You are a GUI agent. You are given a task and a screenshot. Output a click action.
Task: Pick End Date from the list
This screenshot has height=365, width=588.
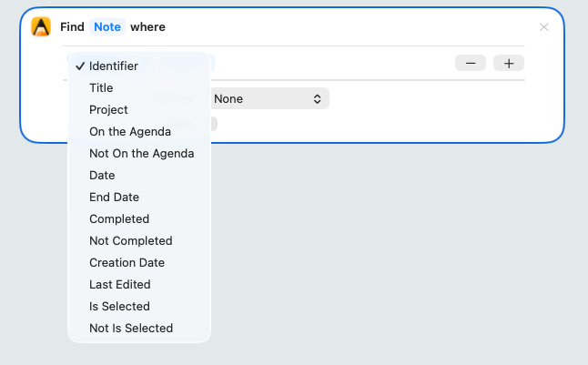[x=114, y=197]
